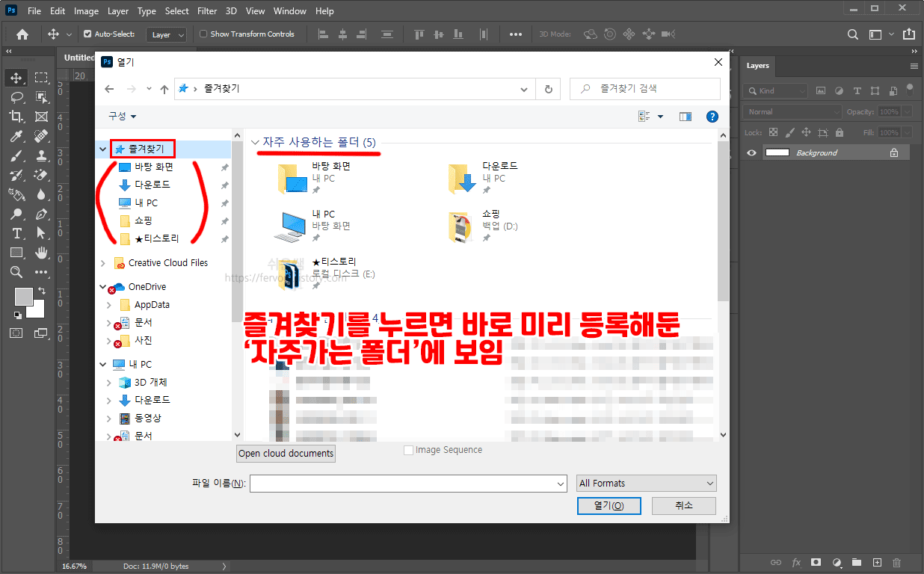Click the Photoshop Home icon
Viewport: 924px width, 574px height.
point(22,34)
